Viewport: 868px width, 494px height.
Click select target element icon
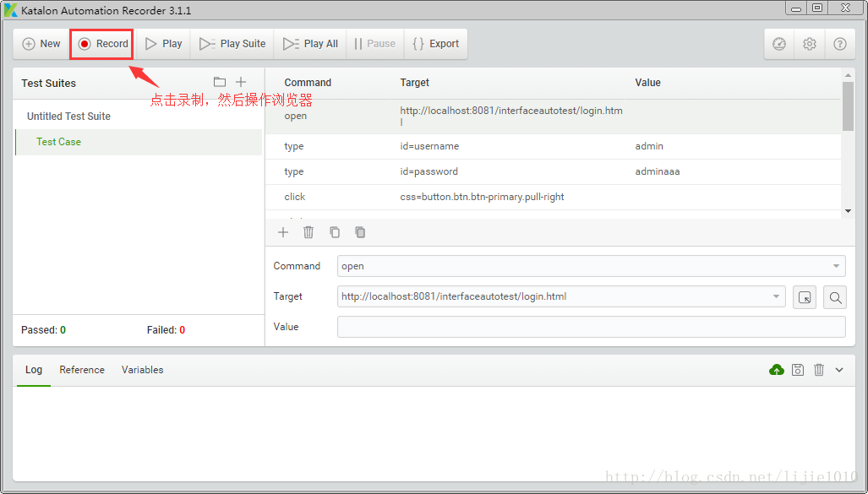(805, 297)
